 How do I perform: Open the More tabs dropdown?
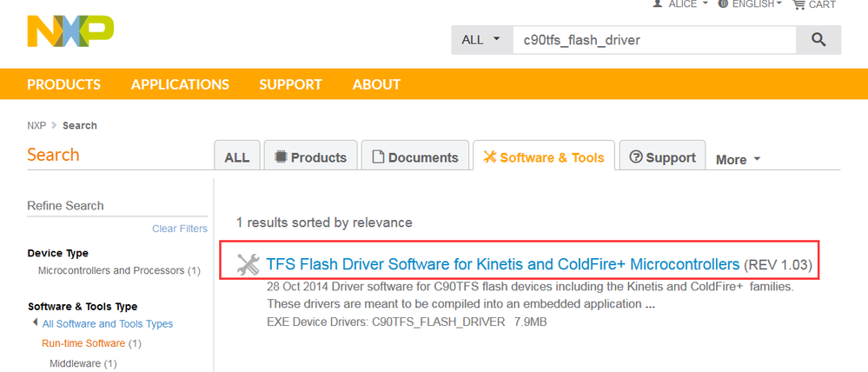[738, 160]
